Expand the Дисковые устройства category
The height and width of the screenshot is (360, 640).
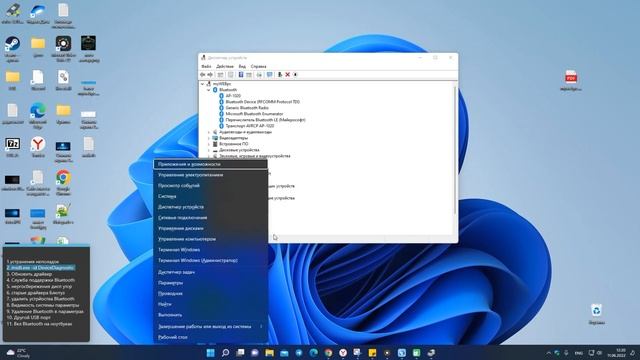point(209,150)
